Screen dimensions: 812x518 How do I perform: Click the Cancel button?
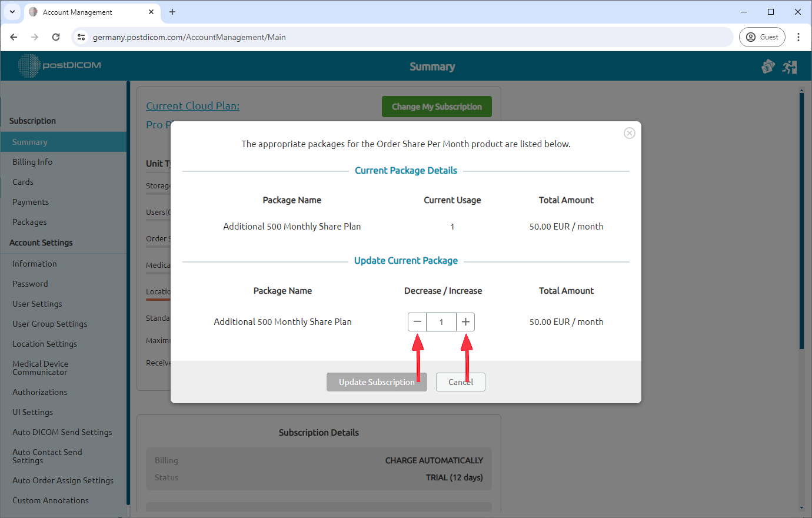[x=460, y=381]
